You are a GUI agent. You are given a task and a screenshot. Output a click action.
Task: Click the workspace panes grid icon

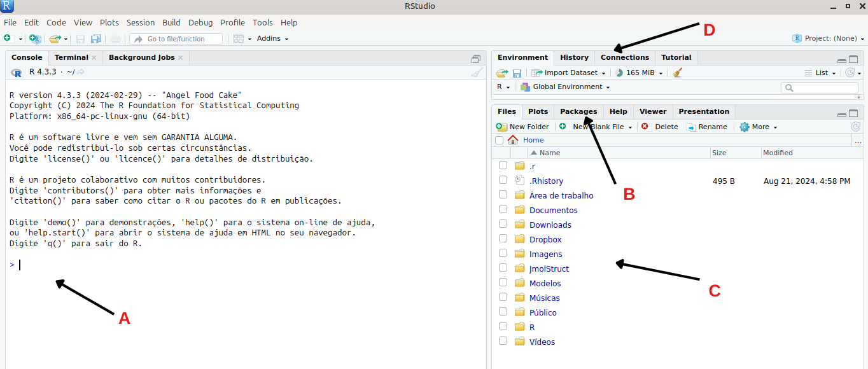239,39
